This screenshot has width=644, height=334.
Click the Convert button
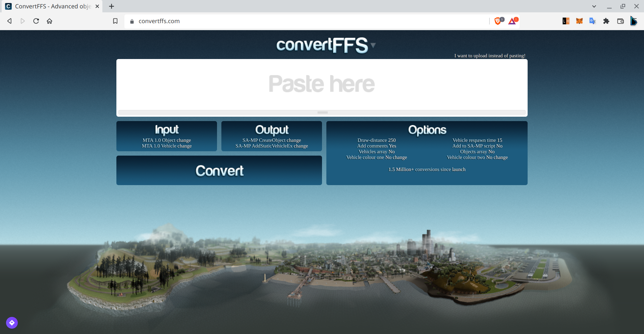(x=219, y=170)
